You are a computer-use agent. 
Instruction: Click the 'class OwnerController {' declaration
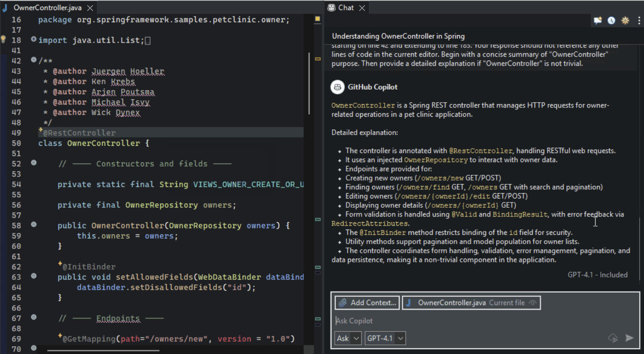(x=94, y=143)
